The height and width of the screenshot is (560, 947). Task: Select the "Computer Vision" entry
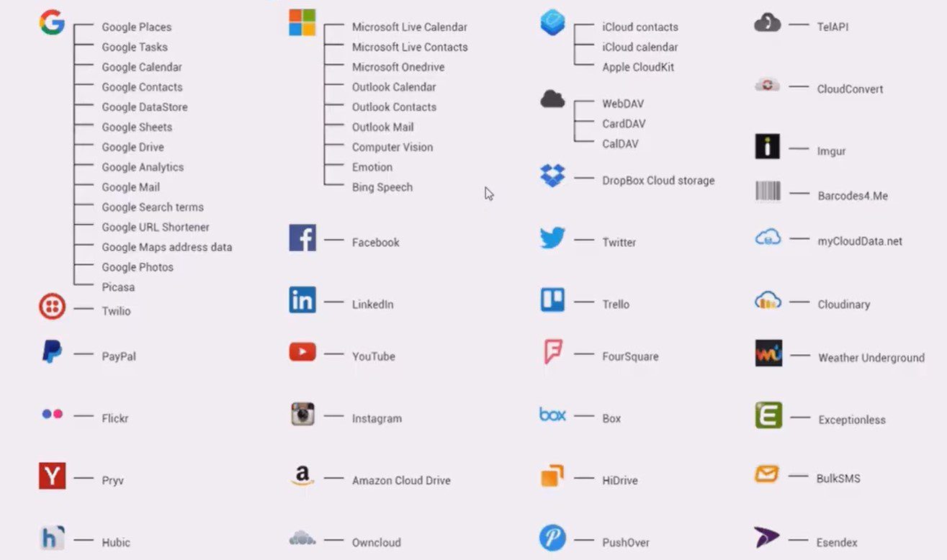(392, 147)
